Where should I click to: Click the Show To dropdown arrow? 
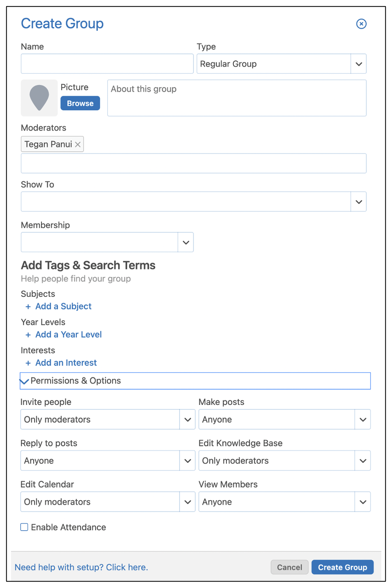[358, 201]
